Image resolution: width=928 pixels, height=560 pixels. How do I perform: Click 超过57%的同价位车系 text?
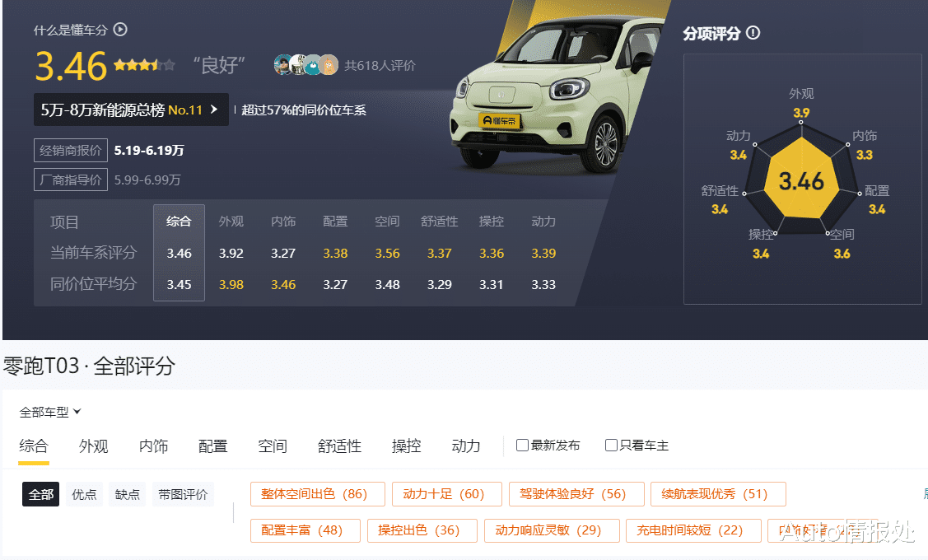[x=304, y=110]
